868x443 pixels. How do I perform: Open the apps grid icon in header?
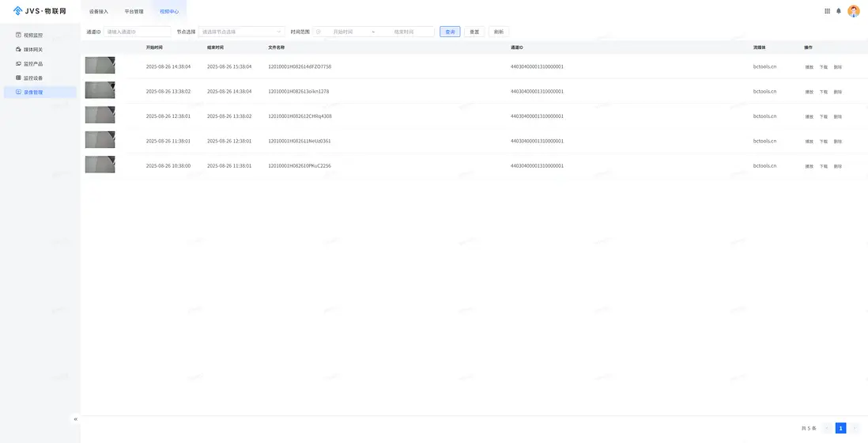(827, 11)
